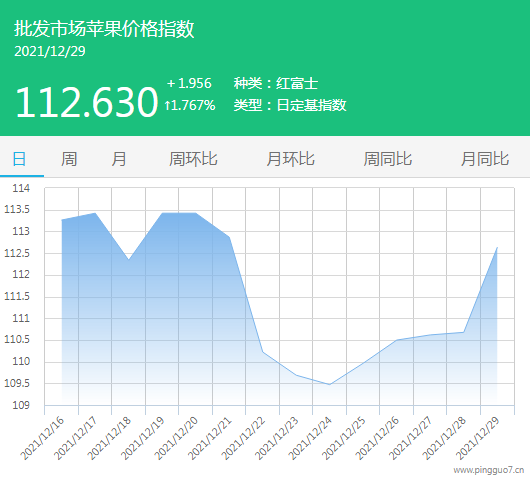Click the 2021/12/22 x-axis date label
This screenshot has width=530, height=480.
[244, 438]
